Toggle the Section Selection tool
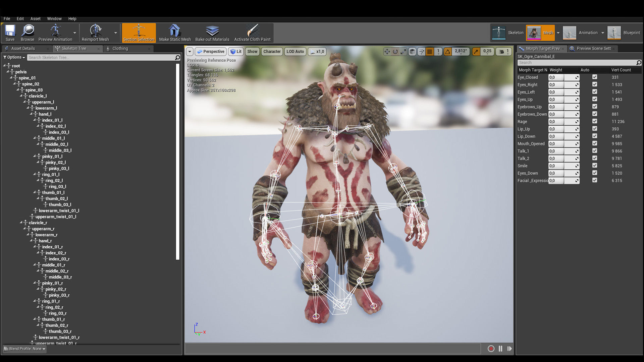 click(x=139, y=33)
